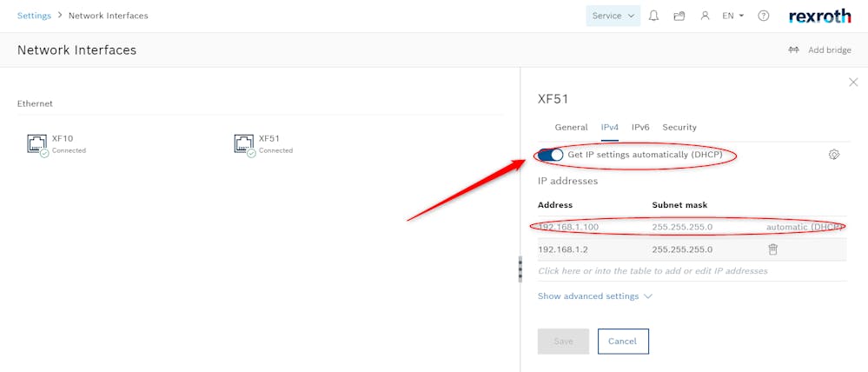Click the Save button
This screenshot has width=868, height=372.
click(563, 342)
